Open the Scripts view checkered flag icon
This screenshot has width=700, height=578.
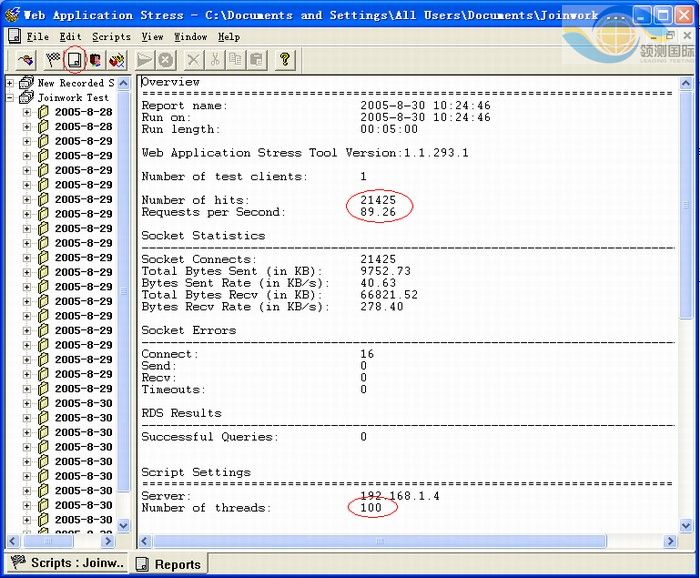[x=53, y=59]
